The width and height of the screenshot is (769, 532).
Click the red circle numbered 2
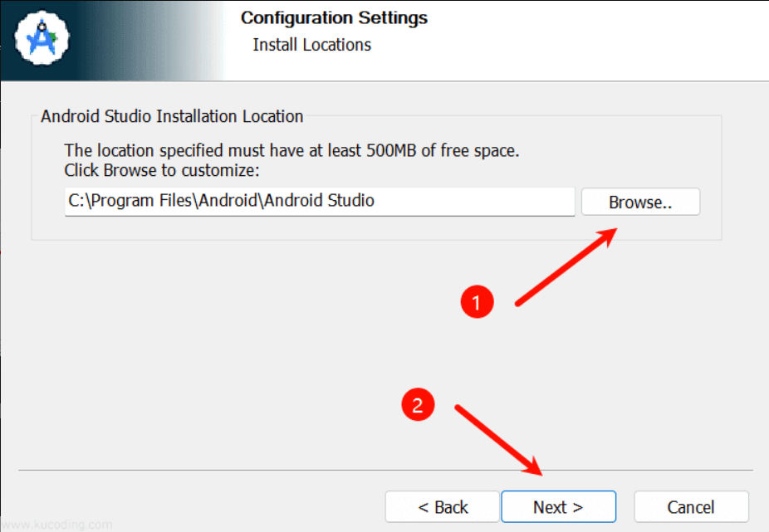[x=419, y=404]
